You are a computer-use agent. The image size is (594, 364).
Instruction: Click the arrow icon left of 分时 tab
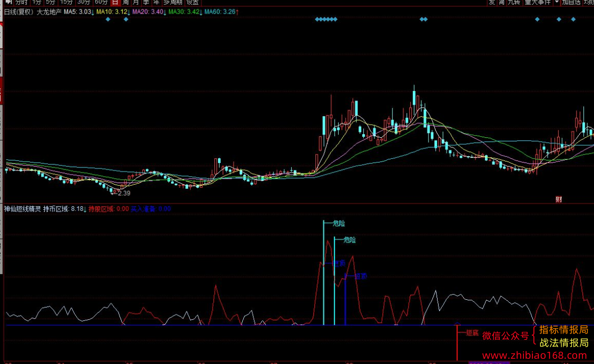pyautogui.click(x=9, y=2)
